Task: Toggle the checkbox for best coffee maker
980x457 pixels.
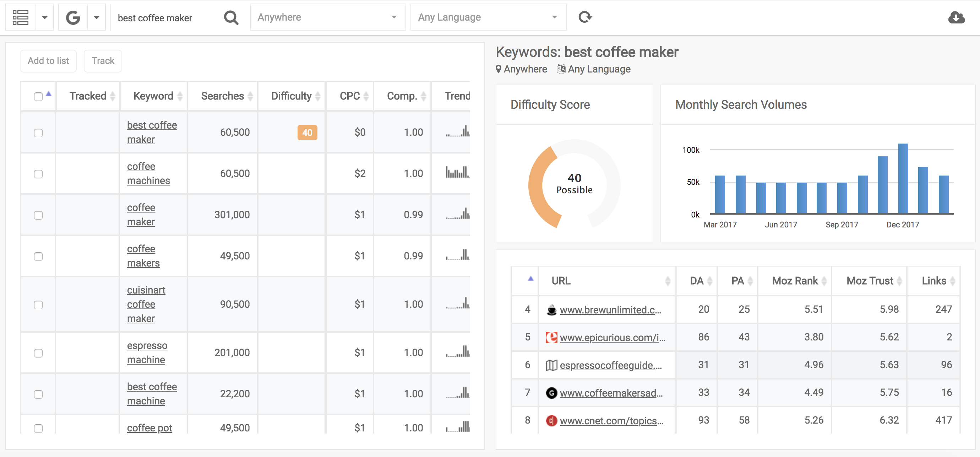Action: [39, 132]
